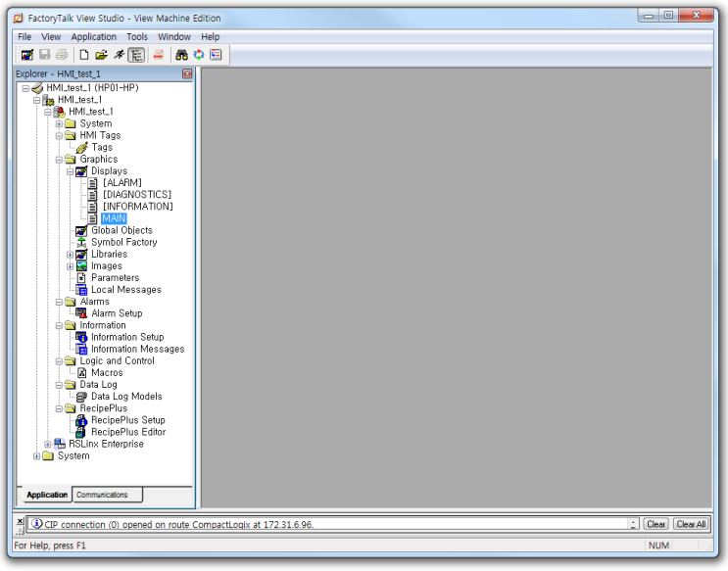Click the RecipePlus Setup icon
This screenshot has height=571, width=728.
click(x=81, y=420)
